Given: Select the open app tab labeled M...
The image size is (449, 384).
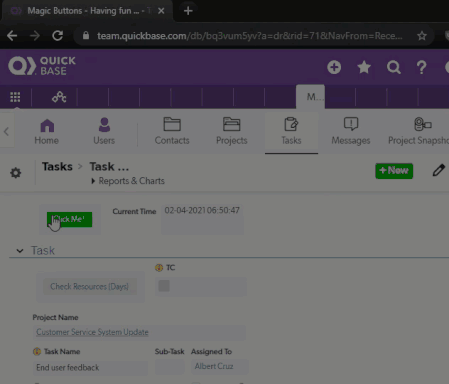Looking at the screenshot, I should point(310,97).
